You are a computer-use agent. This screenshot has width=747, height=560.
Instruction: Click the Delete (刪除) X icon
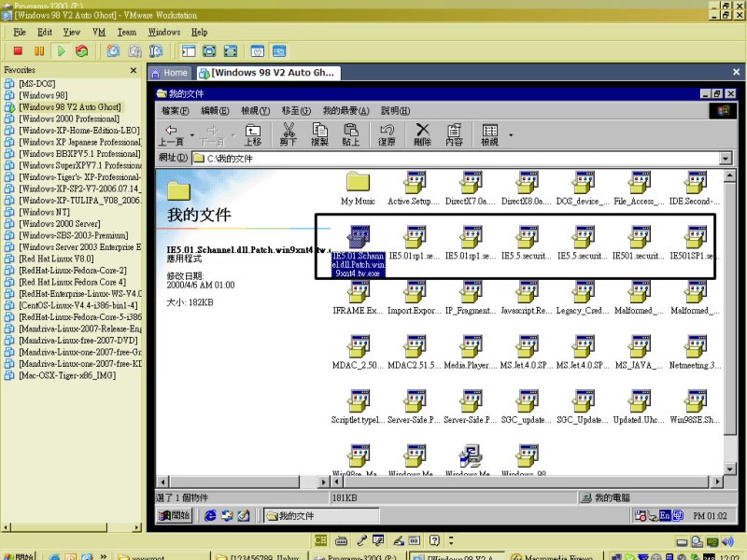point(423,134)
